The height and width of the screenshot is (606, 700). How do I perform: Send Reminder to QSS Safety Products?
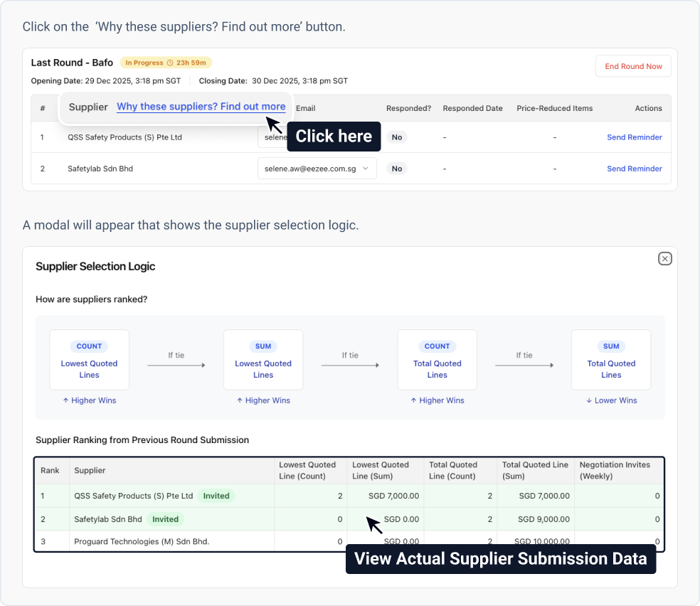click(634, 137)
